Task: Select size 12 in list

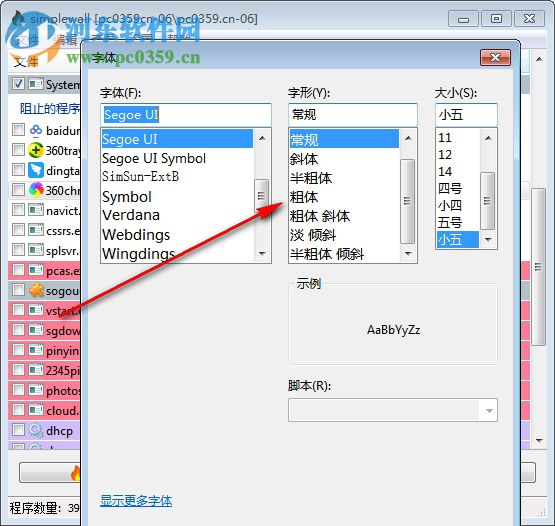Action: coord(445,154)
